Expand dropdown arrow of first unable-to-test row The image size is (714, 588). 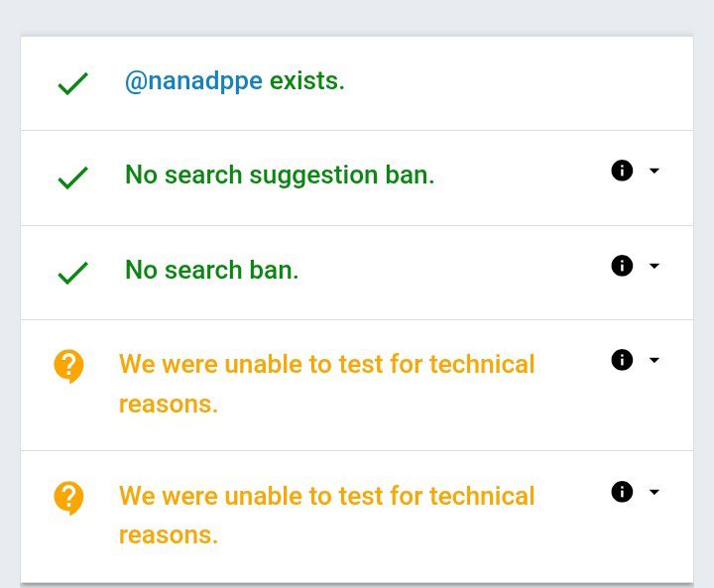coord(654,360)
